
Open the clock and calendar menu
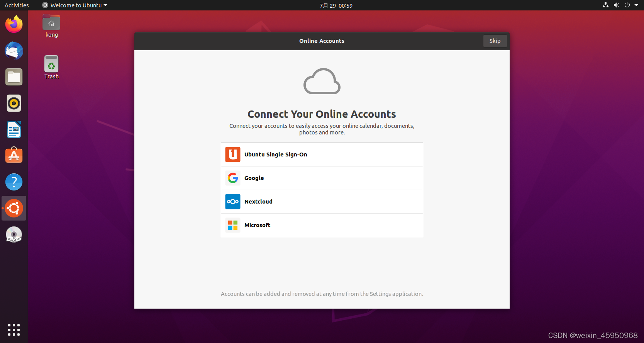[x=336, y=5]
